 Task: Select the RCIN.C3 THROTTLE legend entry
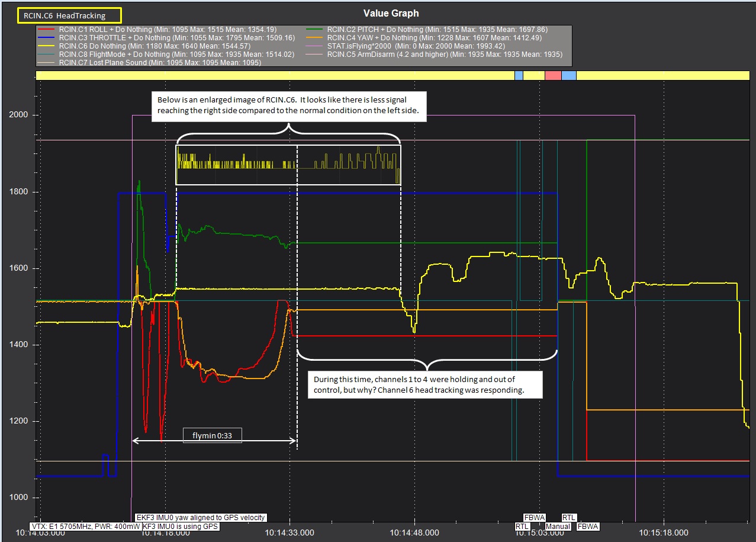pos(165,37)
